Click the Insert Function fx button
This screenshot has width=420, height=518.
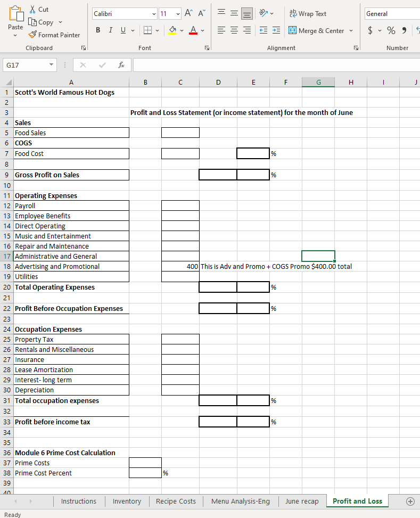121,65
